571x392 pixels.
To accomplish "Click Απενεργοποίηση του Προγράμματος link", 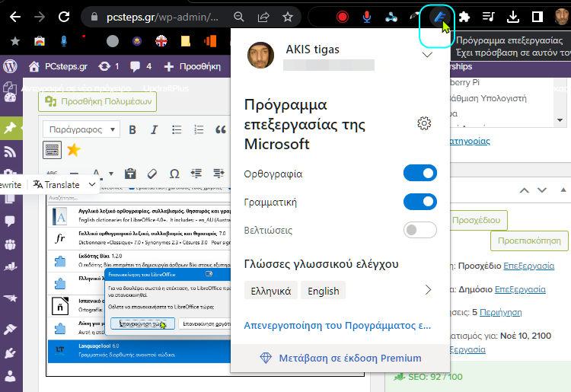I will [x=337, y=325].
